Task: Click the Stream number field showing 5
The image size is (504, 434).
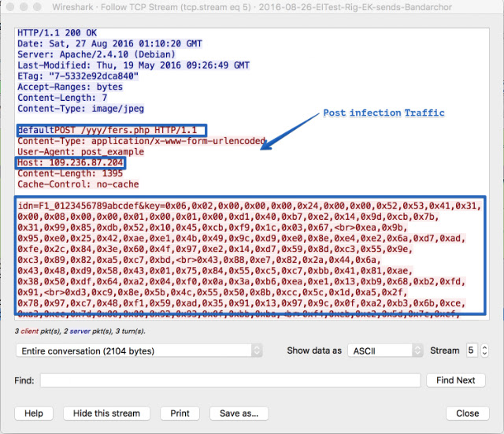Action: [472, 351]
